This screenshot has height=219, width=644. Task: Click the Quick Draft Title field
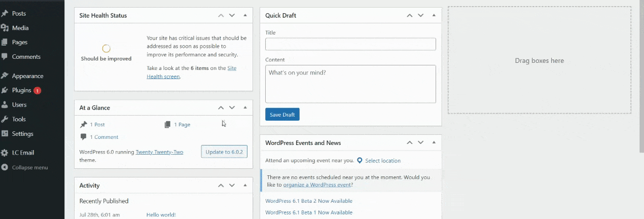350,44
